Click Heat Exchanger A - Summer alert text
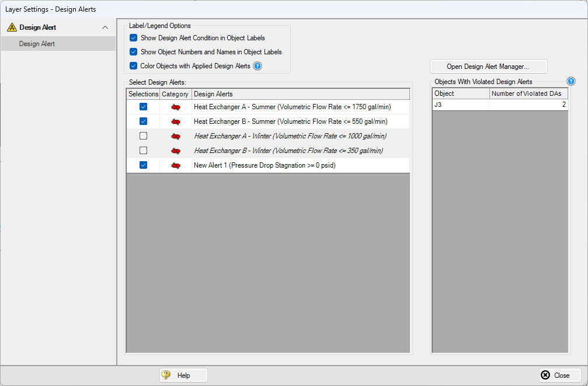The width and height of the screenshot is (588, 386). (x=292, y=107)
